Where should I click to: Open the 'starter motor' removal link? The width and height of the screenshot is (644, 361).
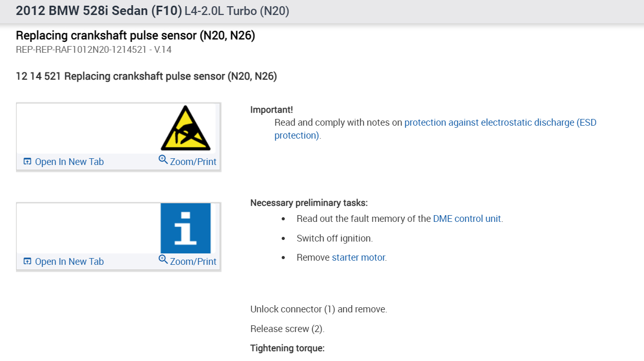pos(358,258)
